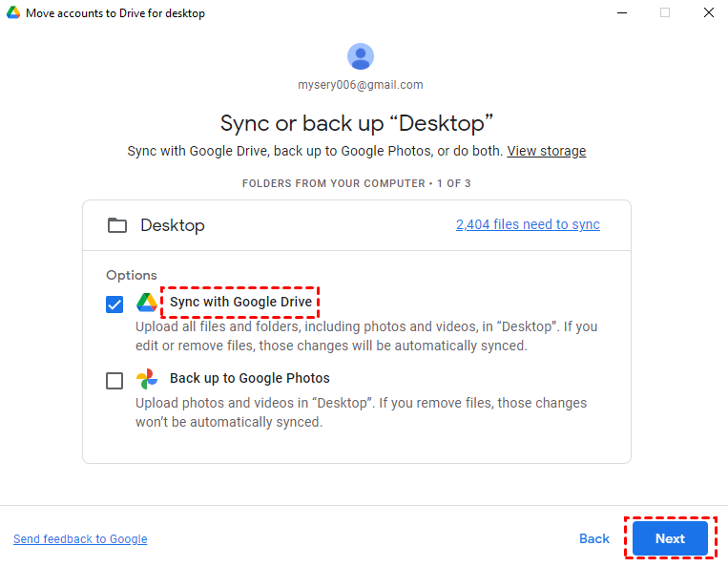
Task: Enable the Back up to Google Photos checkbox
Action: pyautogui.click(x=114, y=381)
